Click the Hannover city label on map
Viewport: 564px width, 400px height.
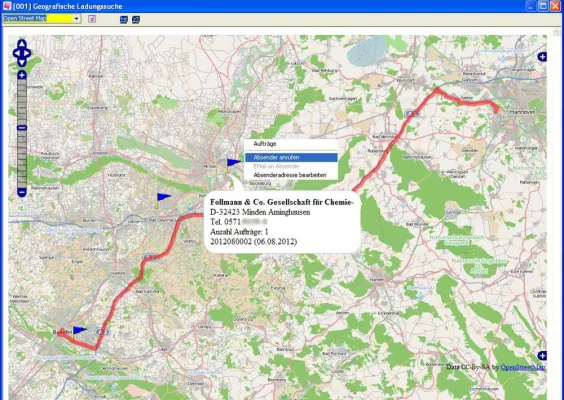[x=522, y=112]
